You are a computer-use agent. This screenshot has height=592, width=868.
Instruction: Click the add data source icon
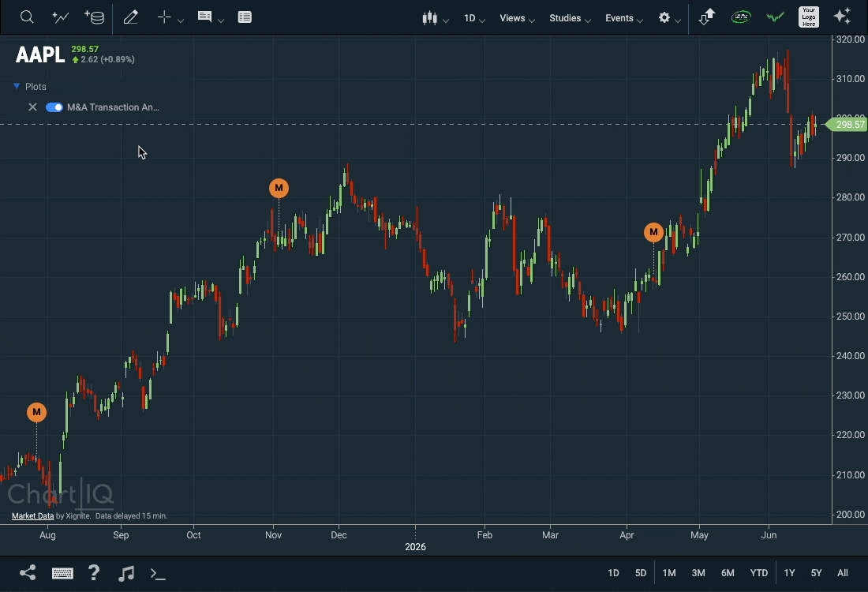click(x=95, y=17)
